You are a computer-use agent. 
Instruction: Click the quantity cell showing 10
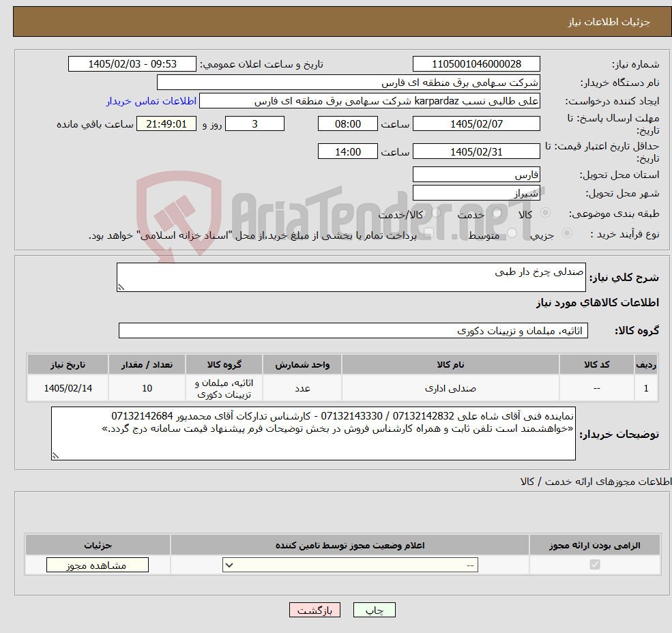[147, 388]
